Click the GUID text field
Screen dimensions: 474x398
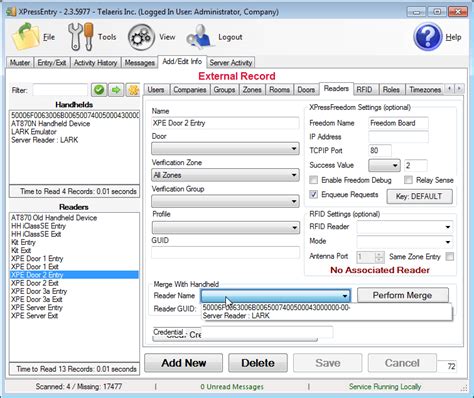pos(225,253)
